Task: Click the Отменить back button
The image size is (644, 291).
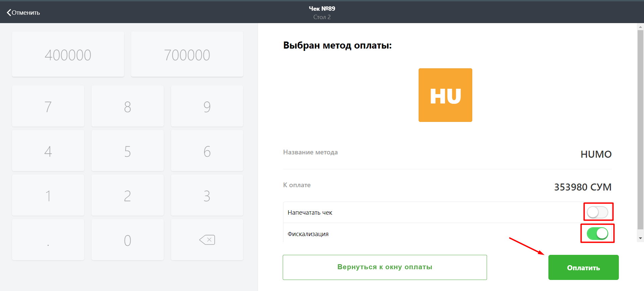Action: 23,13
